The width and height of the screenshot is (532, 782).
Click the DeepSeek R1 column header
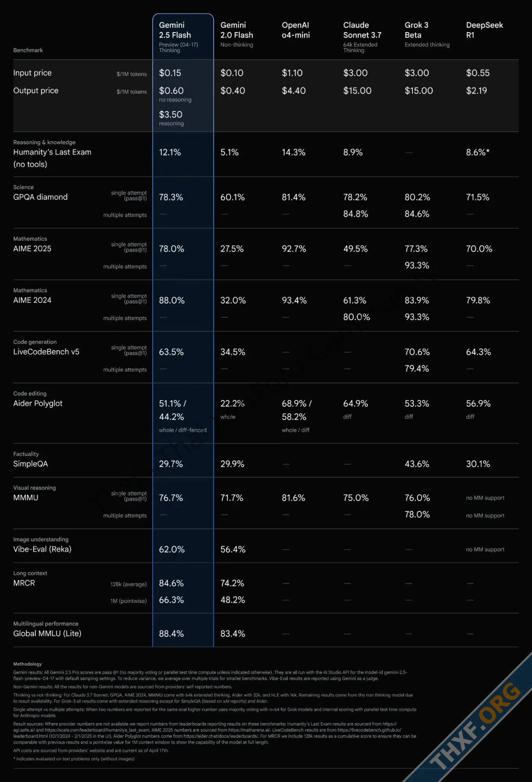[x=484, y=30]
